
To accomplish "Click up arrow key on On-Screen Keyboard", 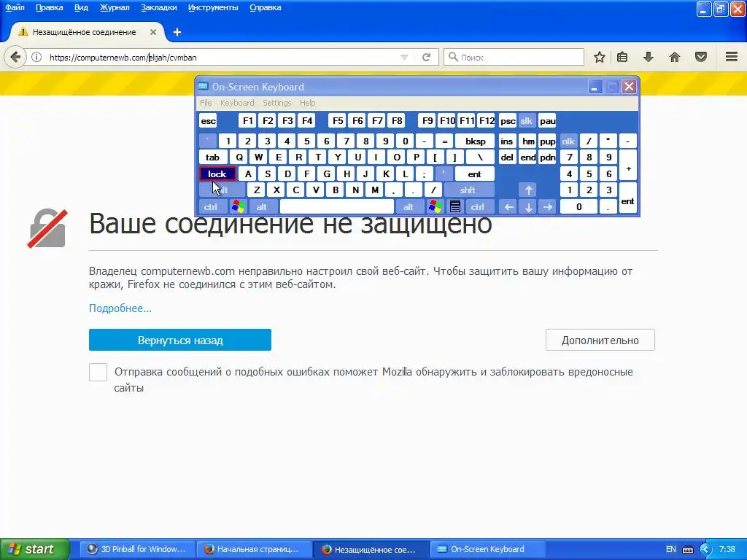I will 528,190.
